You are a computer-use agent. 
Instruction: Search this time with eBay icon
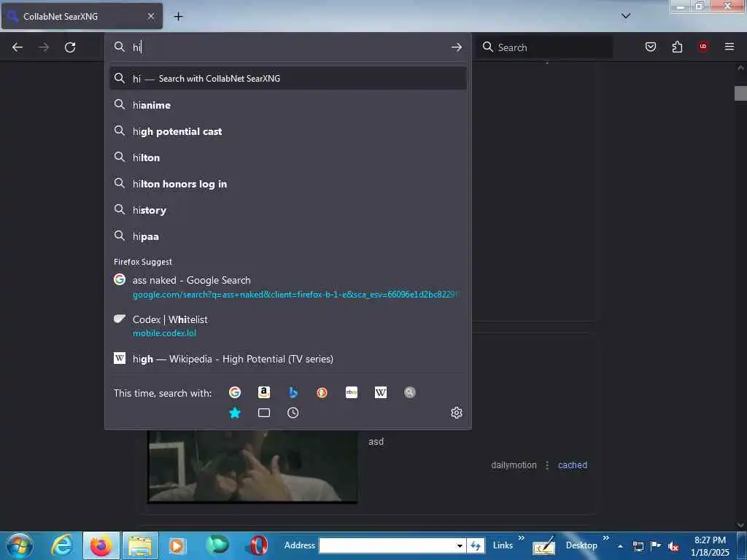352,392
